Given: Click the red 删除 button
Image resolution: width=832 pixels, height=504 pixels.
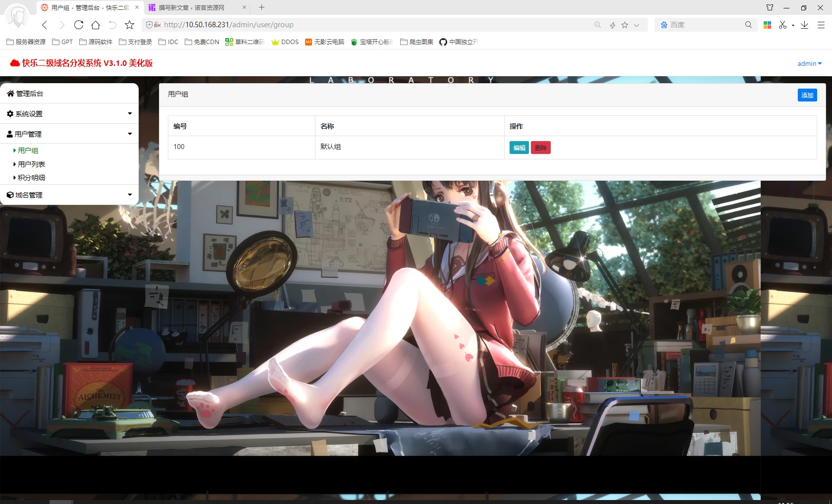Looking at the screenshot, I should (540, 148).
